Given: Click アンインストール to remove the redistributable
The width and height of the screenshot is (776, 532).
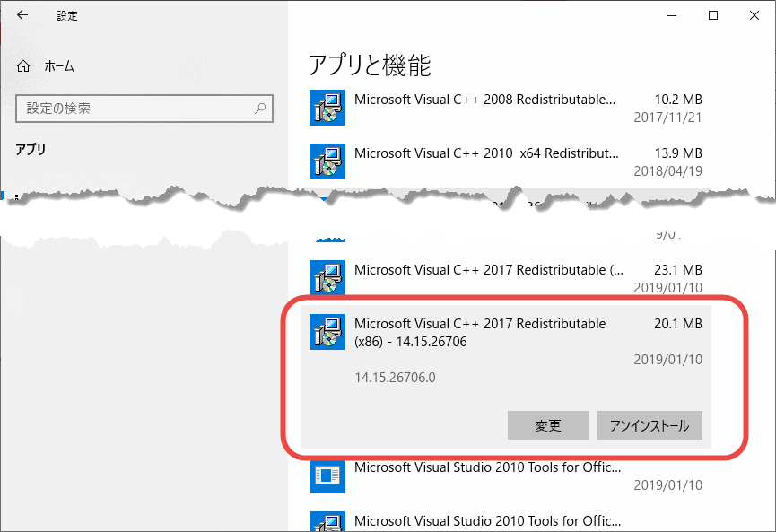Looking at the screenshot, I should [x=650, y=425].
